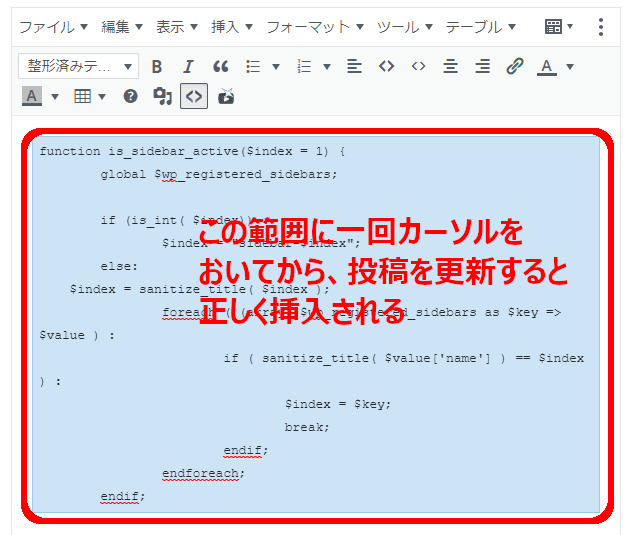
Task: Align text right
Action: click(x=482, y=67)
